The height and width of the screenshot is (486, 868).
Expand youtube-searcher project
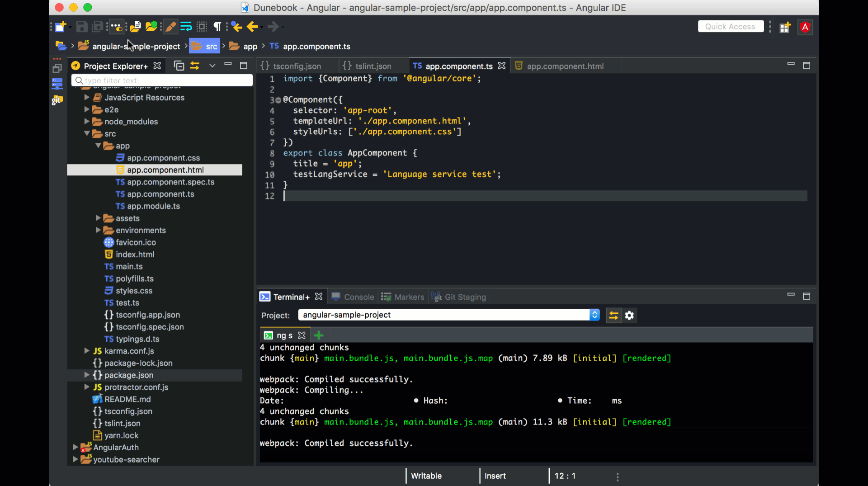coord(75,459)
